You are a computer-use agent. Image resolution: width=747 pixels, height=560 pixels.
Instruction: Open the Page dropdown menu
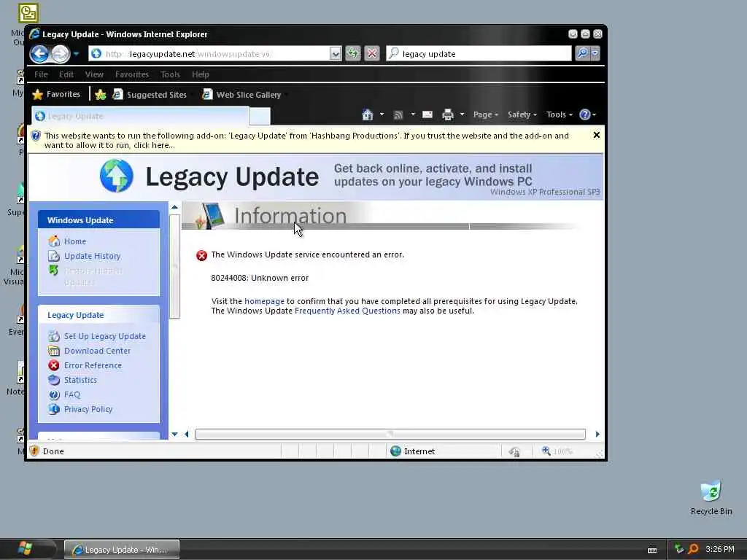point(485,114)
